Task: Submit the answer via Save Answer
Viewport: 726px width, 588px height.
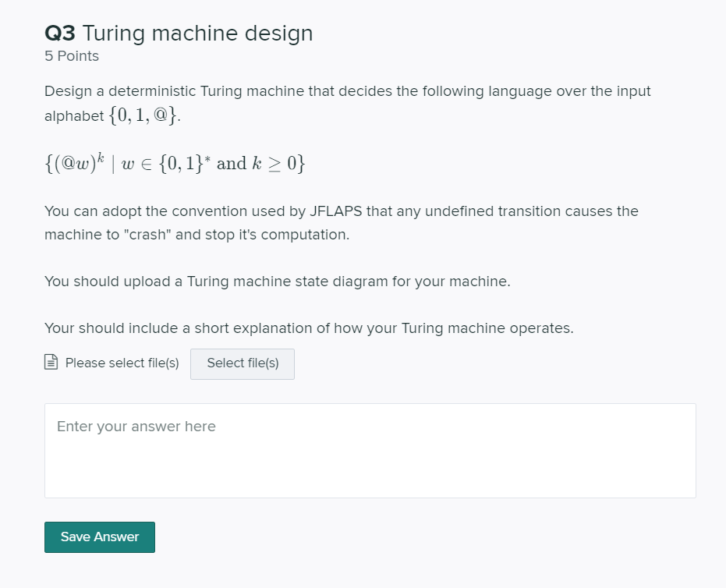Action: (99, 537)
